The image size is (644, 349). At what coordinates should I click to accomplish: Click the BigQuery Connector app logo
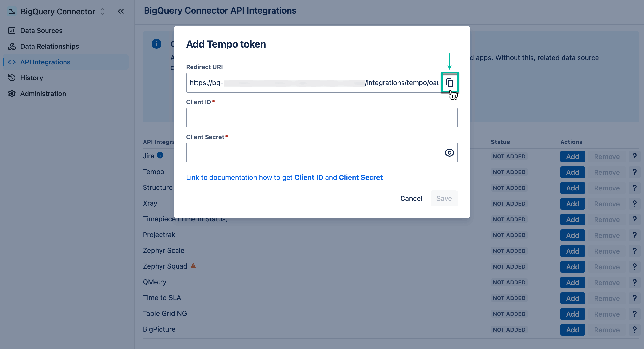coord(11,11)
